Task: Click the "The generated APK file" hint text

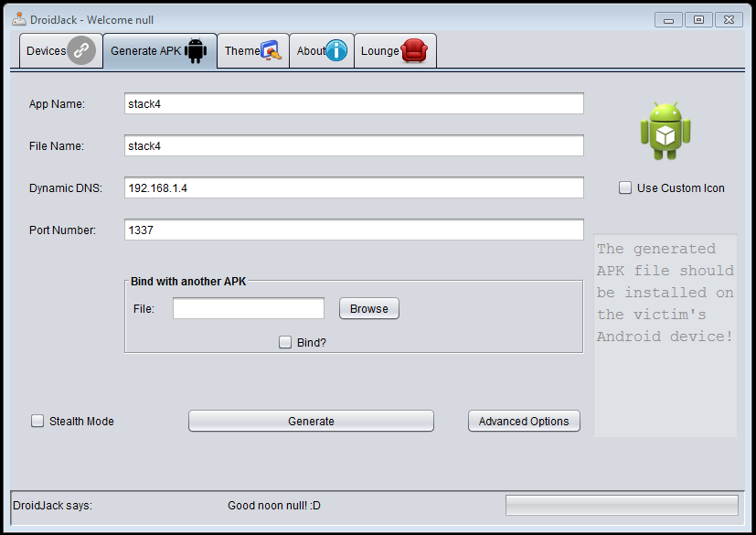Action: tap(665, 293)
